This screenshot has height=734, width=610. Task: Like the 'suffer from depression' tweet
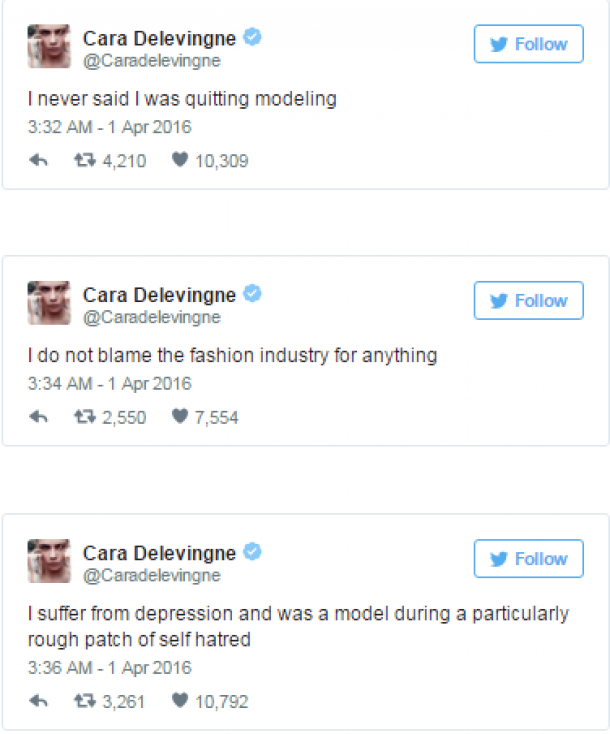(x=180, y=701)
